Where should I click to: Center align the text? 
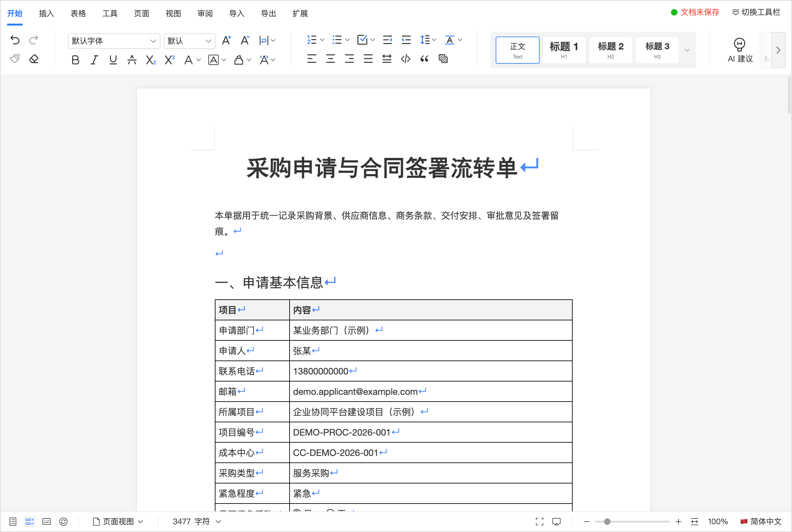pos(330,59)
